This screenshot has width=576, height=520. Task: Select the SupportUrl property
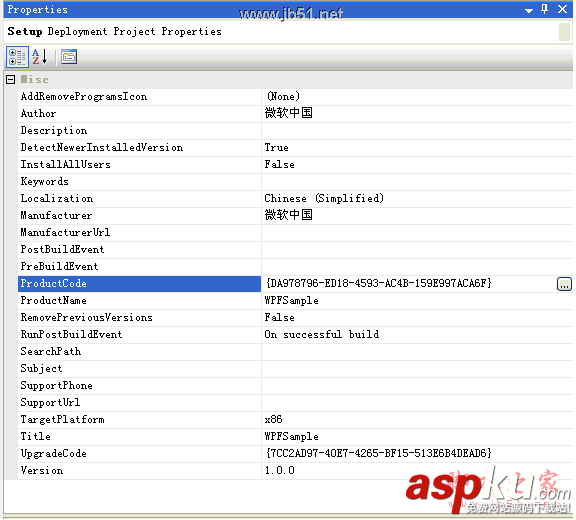[x=140, y=403]
